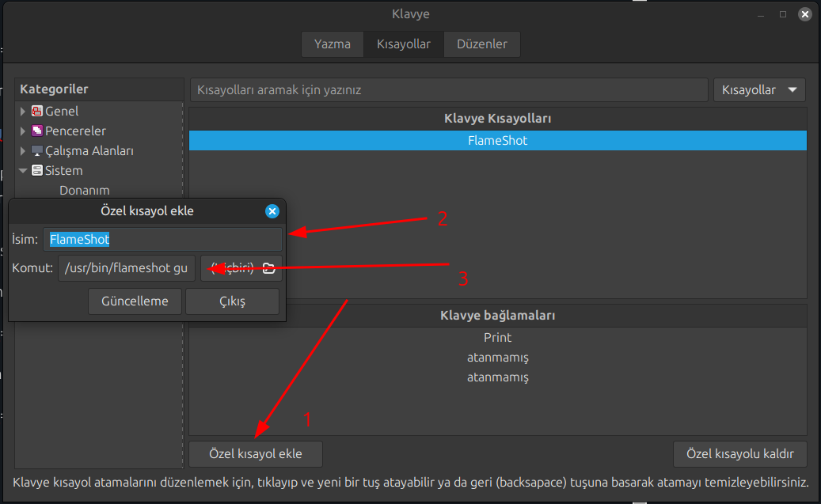
Task: Focus the İsim text field
Action: [162, 239]
